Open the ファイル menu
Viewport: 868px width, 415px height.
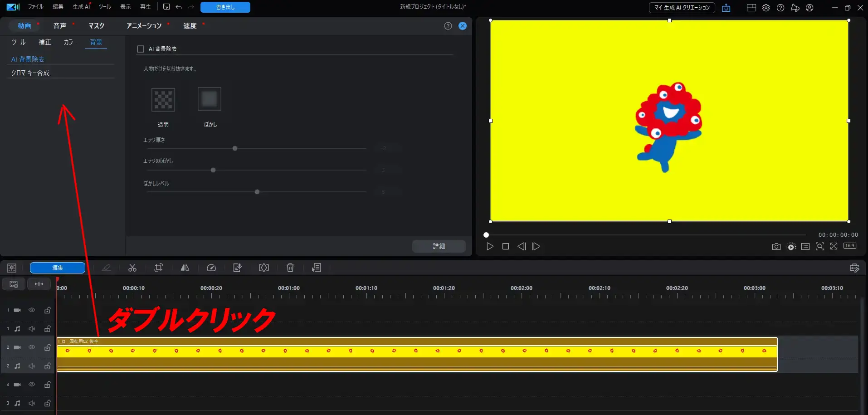35,7
